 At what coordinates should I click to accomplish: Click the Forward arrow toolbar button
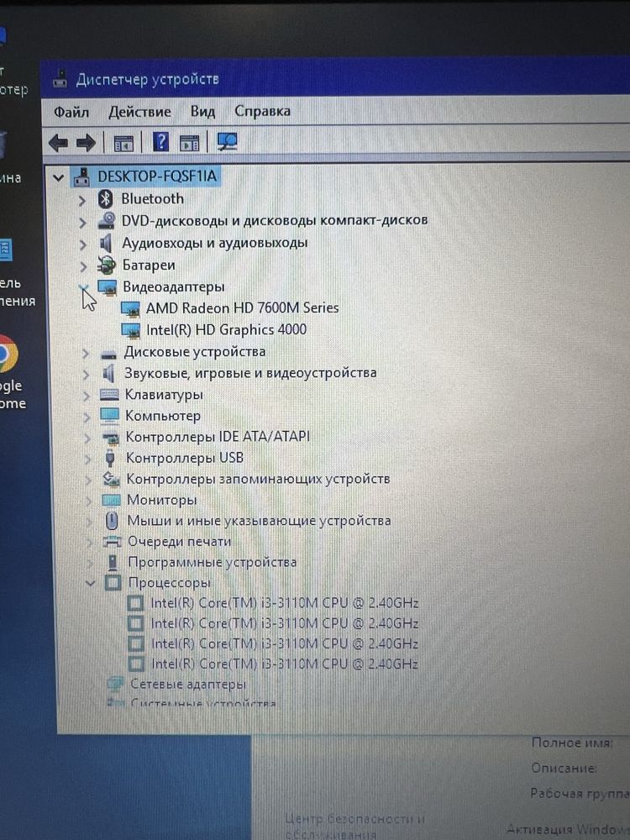86,143
